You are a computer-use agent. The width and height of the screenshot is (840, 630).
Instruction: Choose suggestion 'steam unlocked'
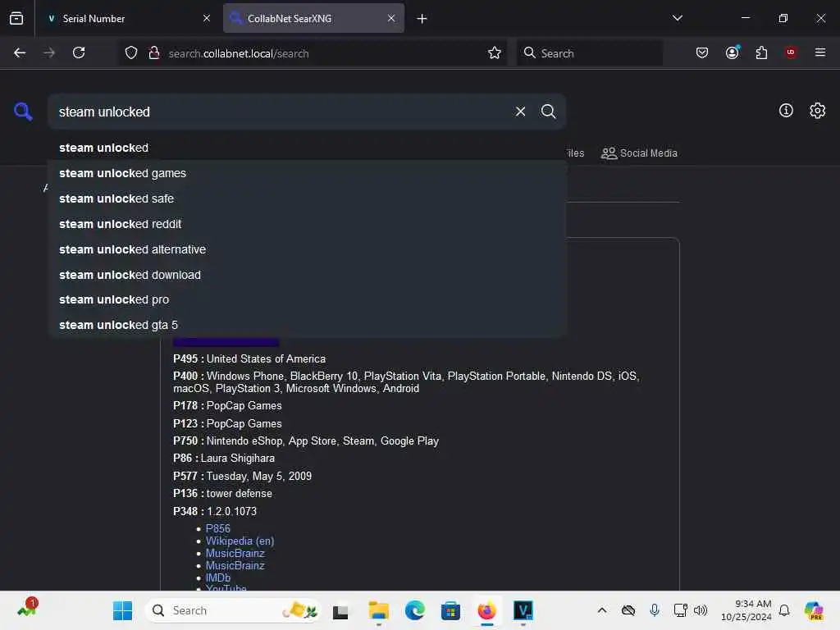[307, 148]
